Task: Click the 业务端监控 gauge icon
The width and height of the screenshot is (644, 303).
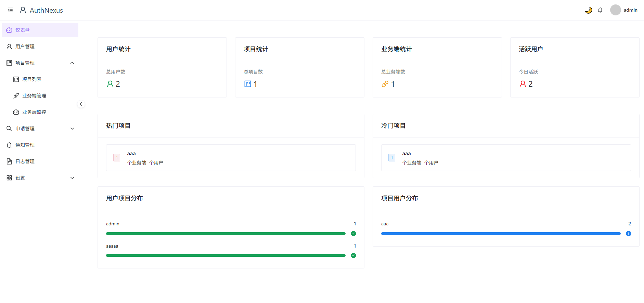Action: pos(16,112)
